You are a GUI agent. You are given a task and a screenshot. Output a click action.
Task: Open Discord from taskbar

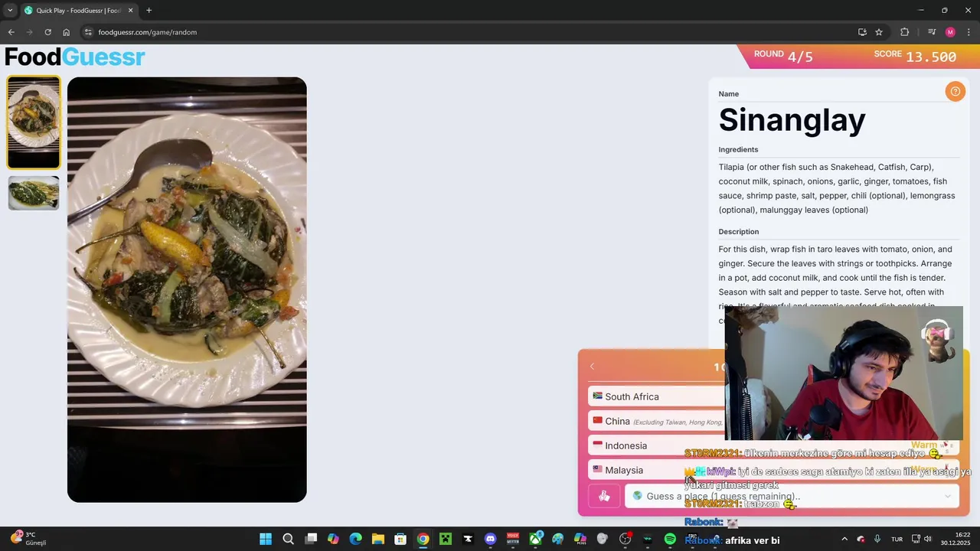[x=491, y=539]
